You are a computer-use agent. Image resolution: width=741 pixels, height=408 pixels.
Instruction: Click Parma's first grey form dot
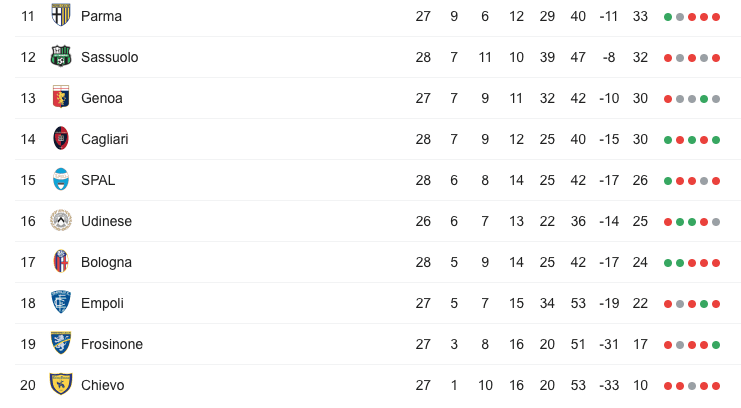(x=680, y=17)
